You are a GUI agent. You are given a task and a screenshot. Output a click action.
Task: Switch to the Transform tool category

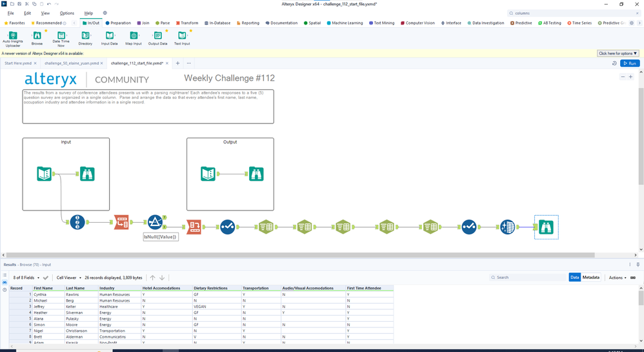pos(187,23)
